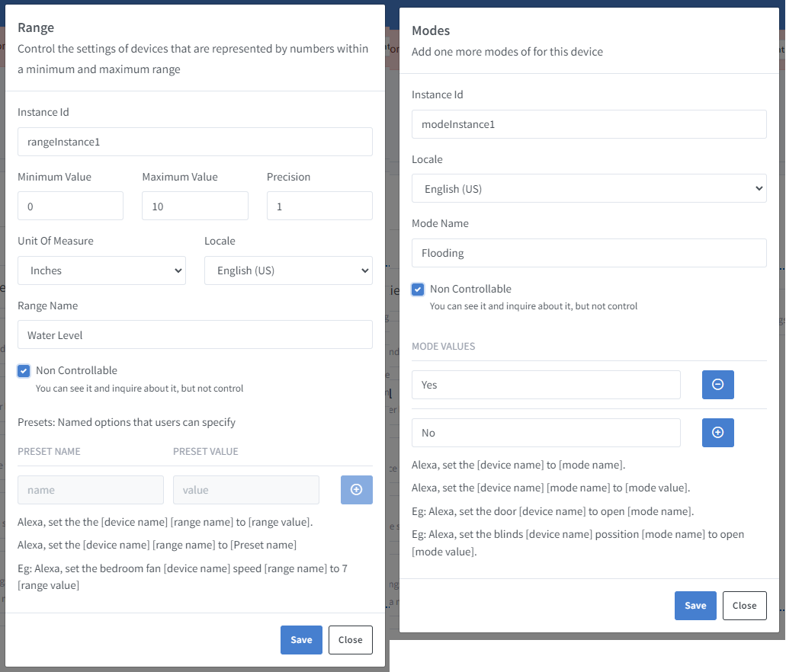Remove the "Yes" mode value using minus icon
Screen dimensions: 786x672
tap(717, 385)
